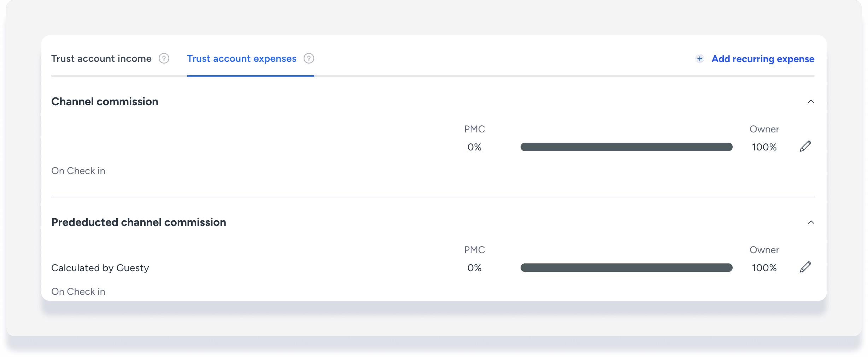Click Channel commission Owner 100% value

(x=764, y=147)
